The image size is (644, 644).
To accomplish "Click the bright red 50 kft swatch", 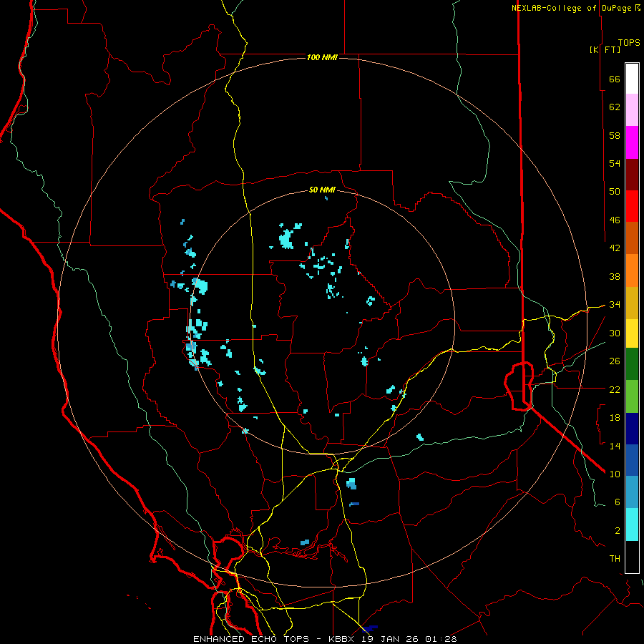I will click(632, 206).
